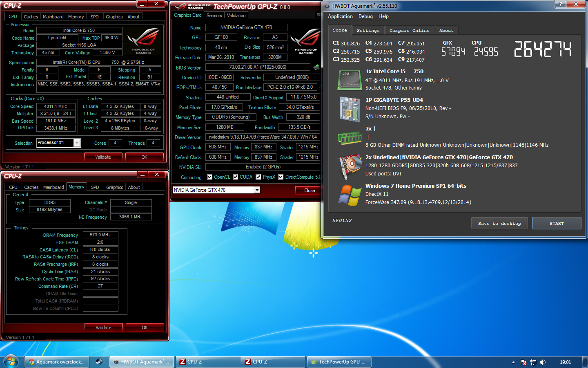Click Validate in the CPU-Z processor window
The width and height of the screenshot is (588, 368).
[103, 157]
